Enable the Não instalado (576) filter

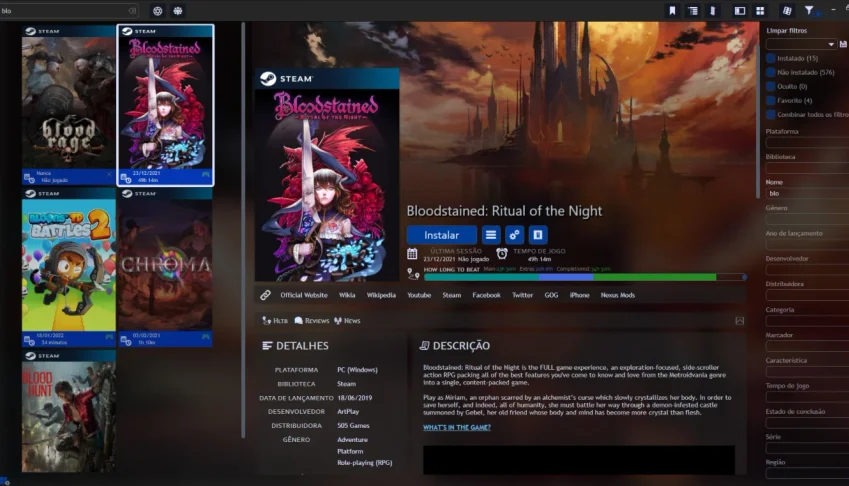(x=771, y=73)
